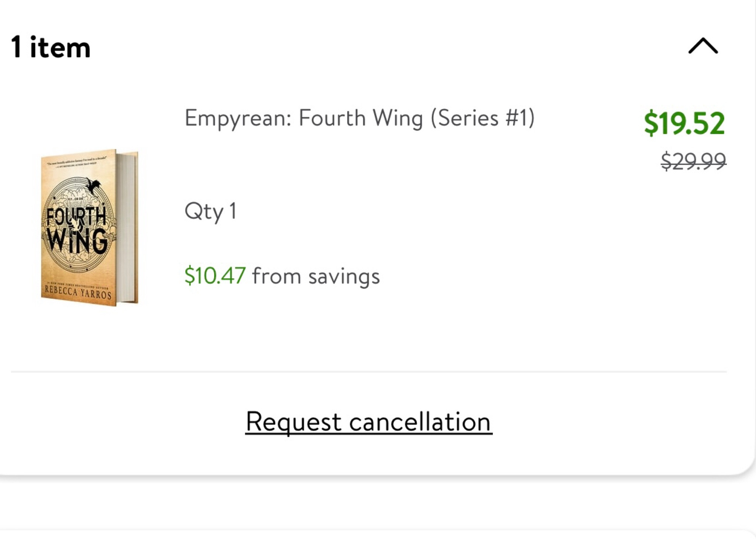Collapse the 1 item section chevron

[703, 47]
